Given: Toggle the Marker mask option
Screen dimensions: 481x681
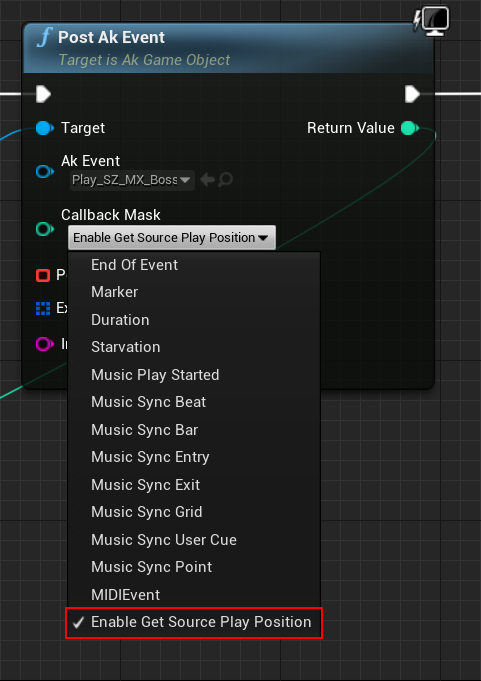Looking at the screenshot, I should pos(194,292).
